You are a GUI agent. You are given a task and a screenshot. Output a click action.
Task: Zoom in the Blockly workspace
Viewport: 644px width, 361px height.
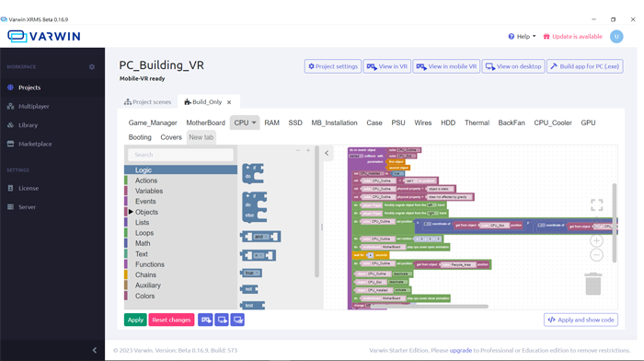click(596, 240)
